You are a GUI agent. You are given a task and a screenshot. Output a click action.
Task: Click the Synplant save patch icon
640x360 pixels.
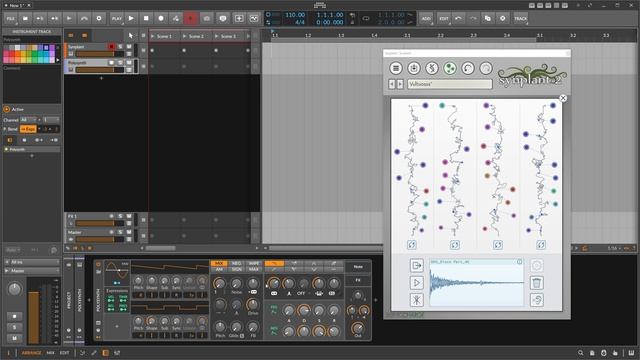click(413, 68)
